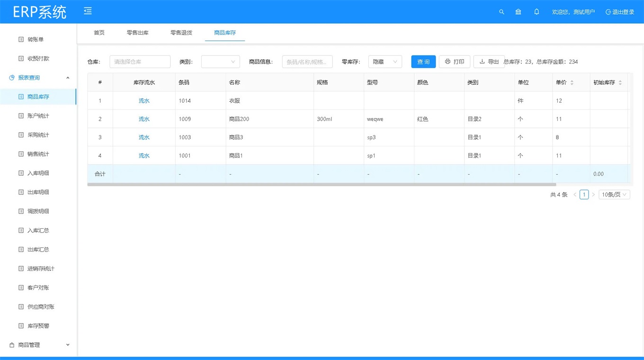Click the 导出 export button
Screen dimensions: 644x360
tap(489, 62)
